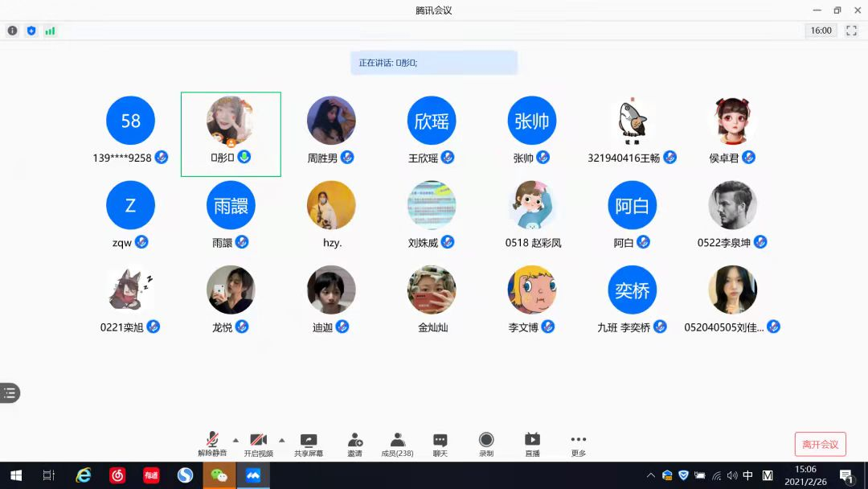Open the meeting info icon
The width and height of the screenshot is (868, 489).
tap(12, 31)
